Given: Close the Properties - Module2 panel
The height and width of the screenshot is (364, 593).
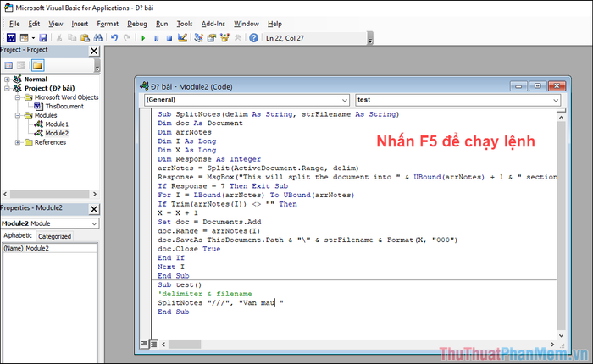Looking at the screenshot, I should (x=94, y=209).
